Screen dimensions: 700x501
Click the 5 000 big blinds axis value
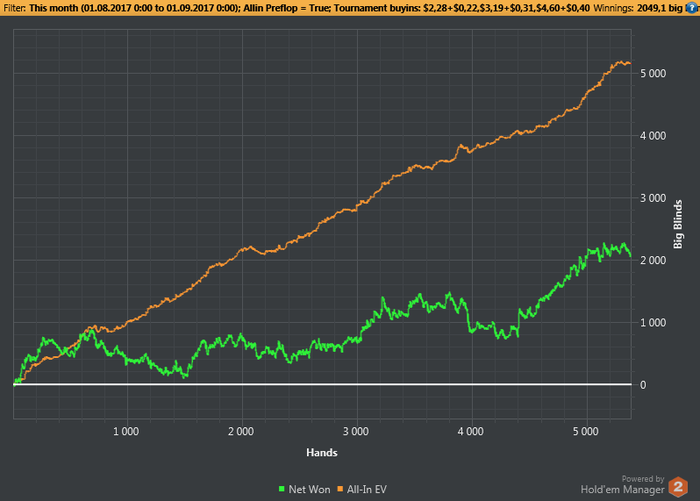(653, 73)
